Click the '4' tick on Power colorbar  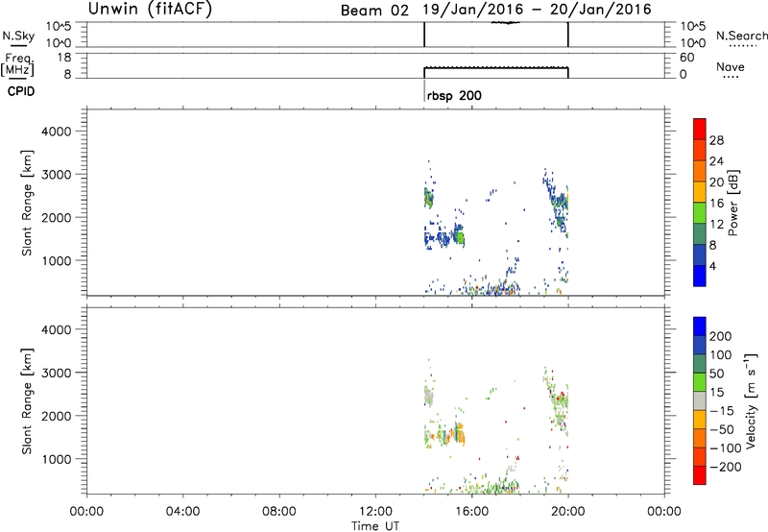point(712,266)
